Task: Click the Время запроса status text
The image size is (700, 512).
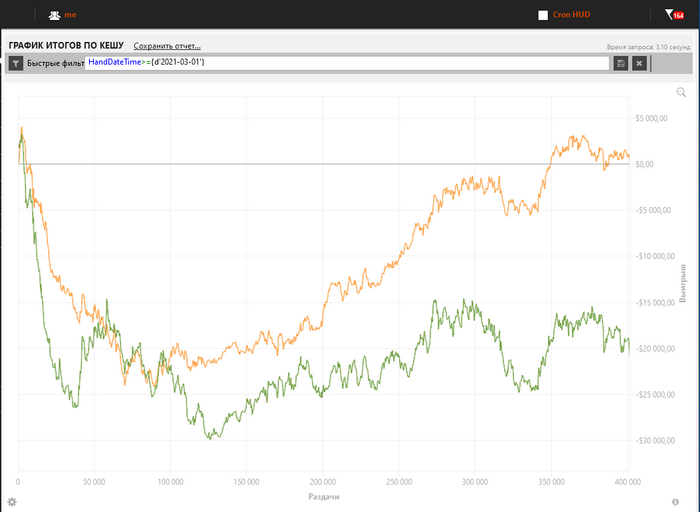Action: [x=648, y=47]
